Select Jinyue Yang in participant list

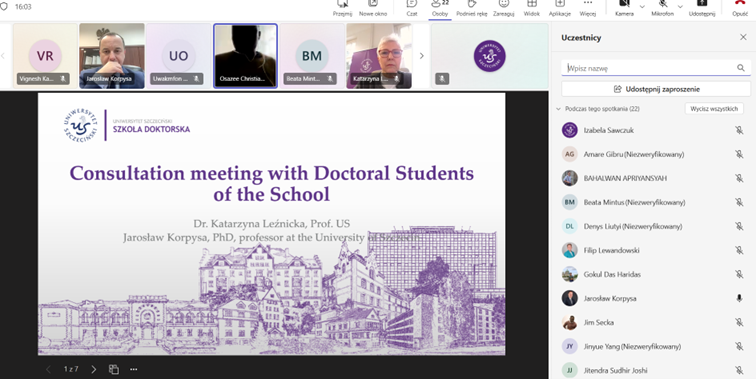pos(632,346)
